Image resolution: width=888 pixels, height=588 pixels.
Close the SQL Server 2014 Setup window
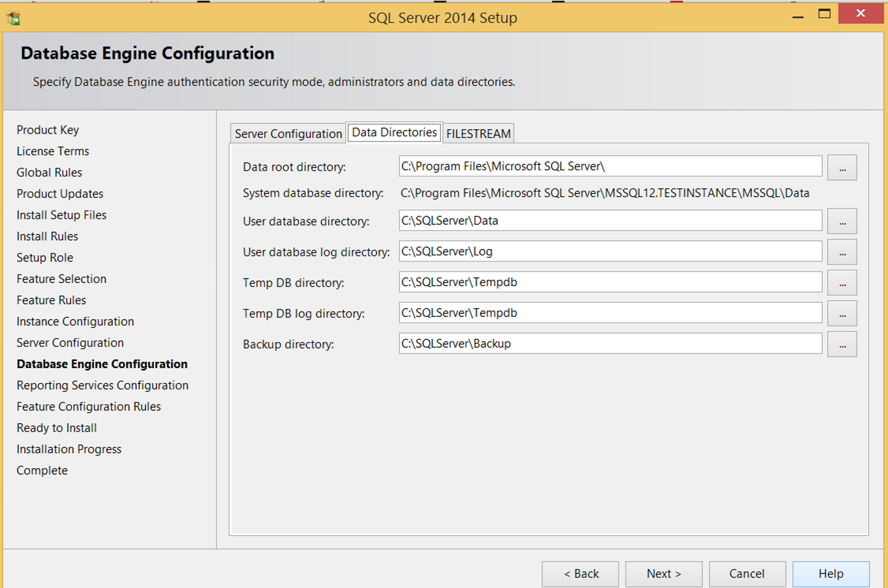[x=861, y=13]
